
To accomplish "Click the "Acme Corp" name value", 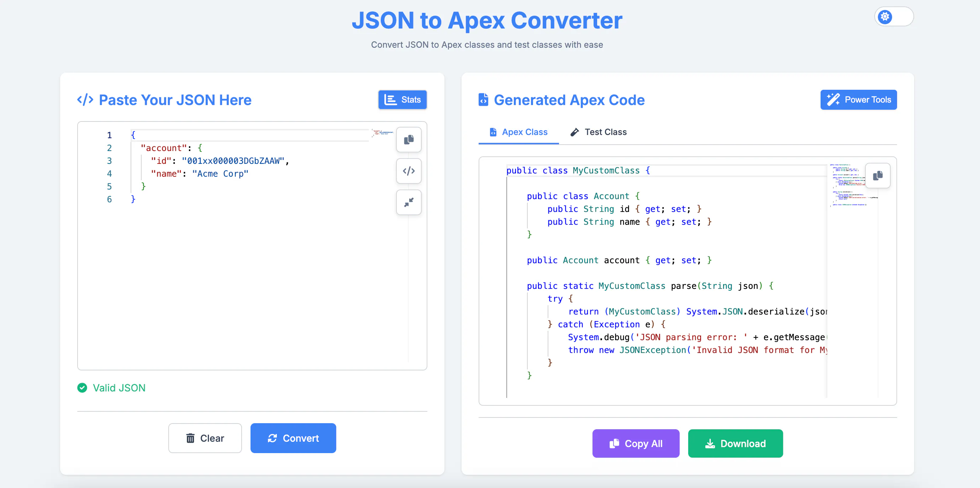I will click(x=220, y=174).
